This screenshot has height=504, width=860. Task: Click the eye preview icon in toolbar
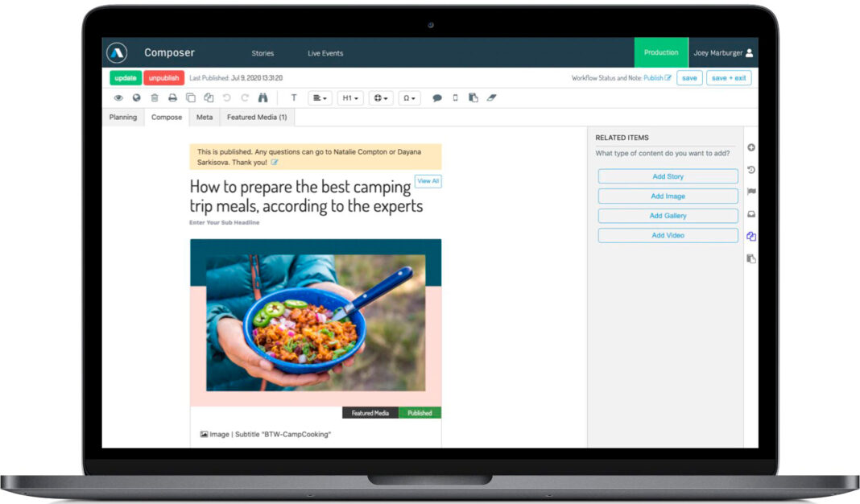[118, 98]
